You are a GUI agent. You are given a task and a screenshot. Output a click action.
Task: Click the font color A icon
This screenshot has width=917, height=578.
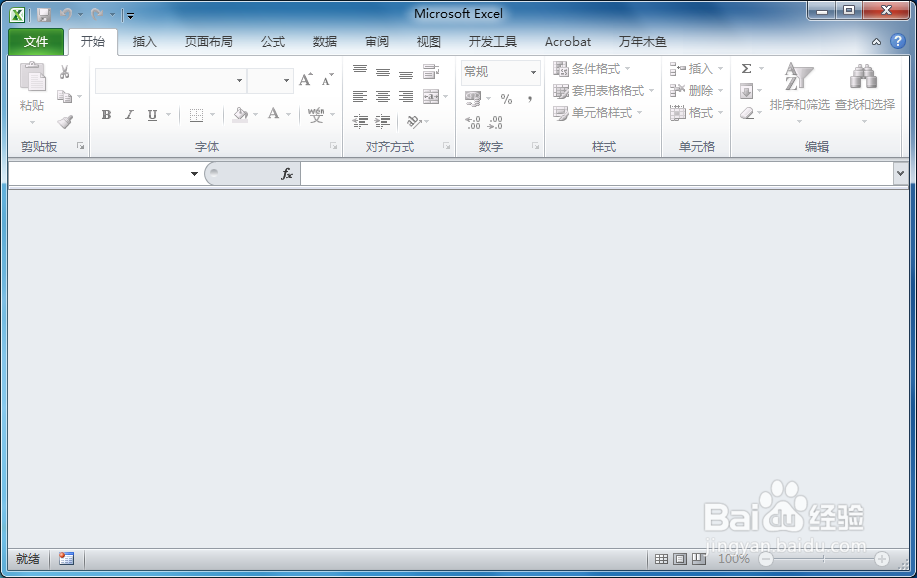click(273, 114)
